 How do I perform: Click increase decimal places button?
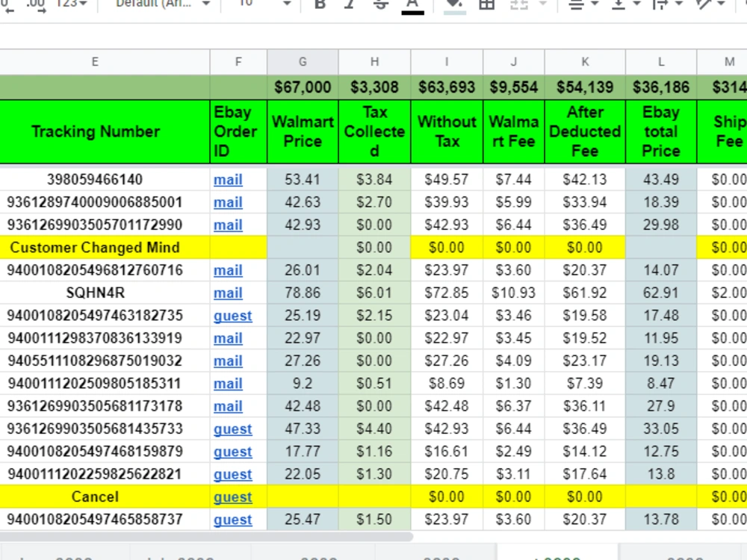click(x=35, y=4)
